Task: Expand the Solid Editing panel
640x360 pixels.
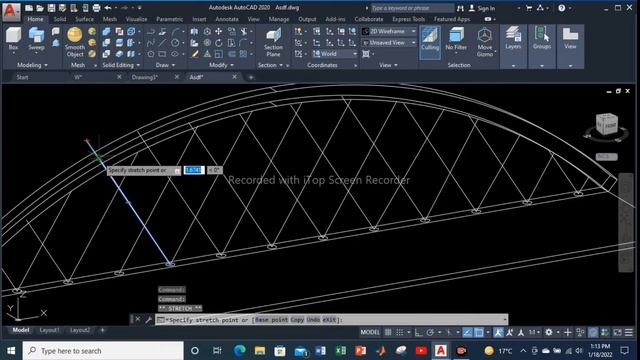Action: point(121,65)
